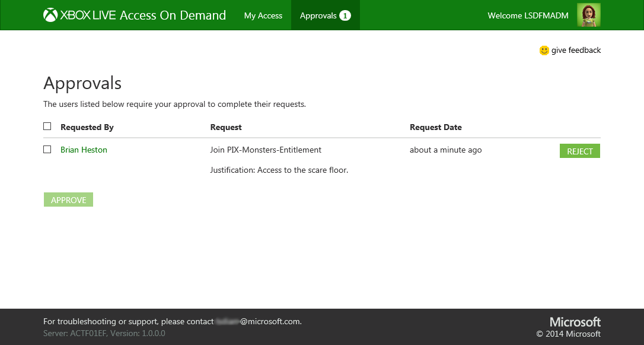Check the Brian Heston request checkbox

47,149
